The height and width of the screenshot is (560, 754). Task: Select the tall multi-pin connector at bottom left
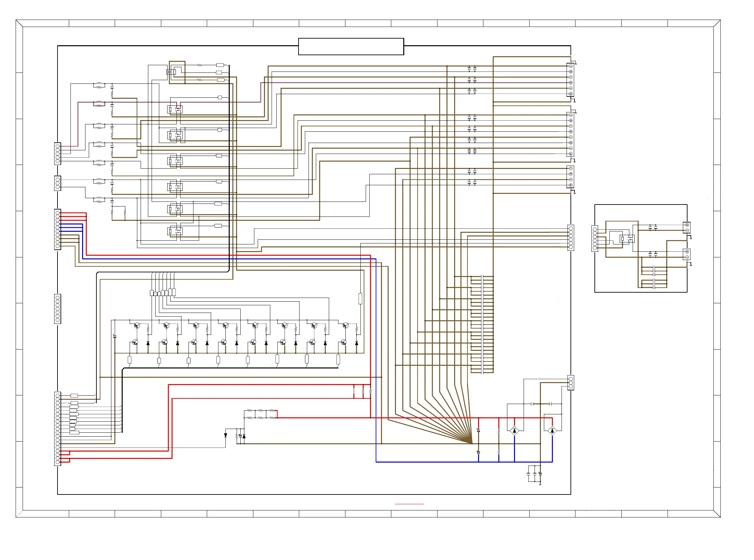58,428
